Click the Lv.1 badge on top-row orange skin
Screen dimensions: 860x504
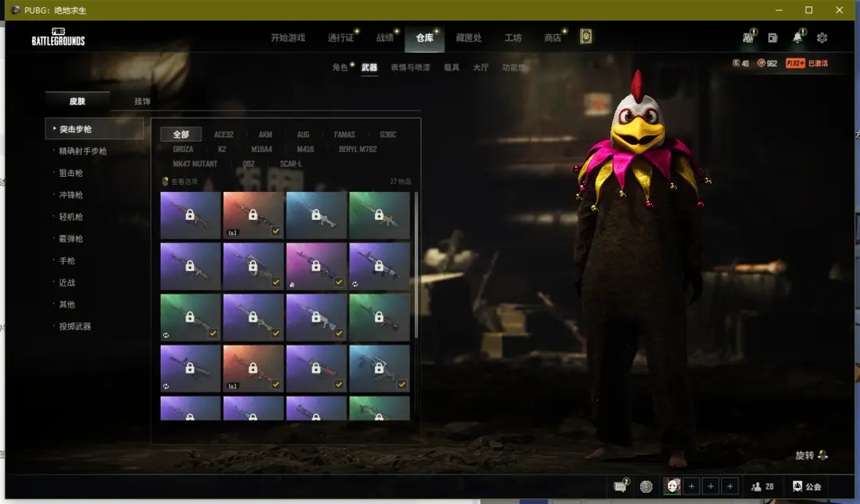pos(233,232)
